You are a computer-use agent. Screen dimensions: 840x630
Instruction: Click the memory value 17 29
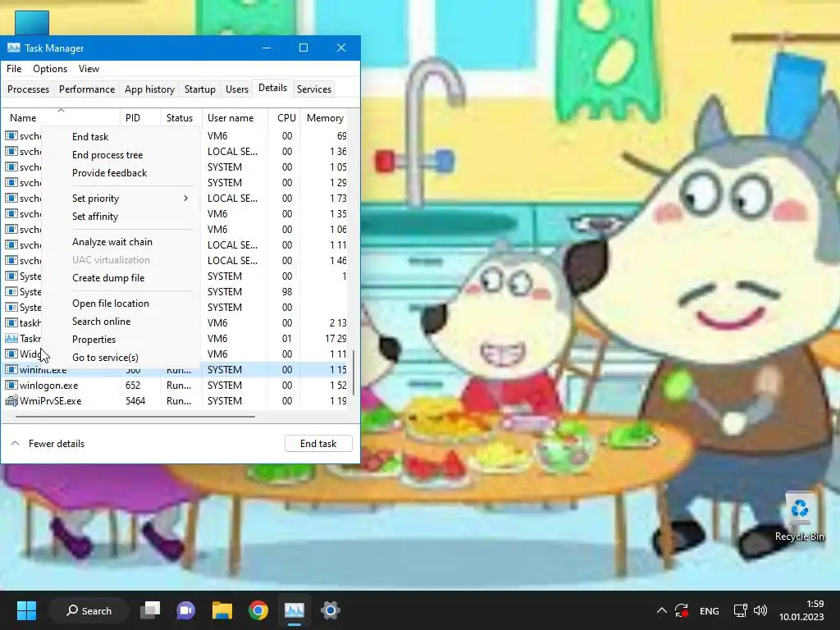point(336,339)
